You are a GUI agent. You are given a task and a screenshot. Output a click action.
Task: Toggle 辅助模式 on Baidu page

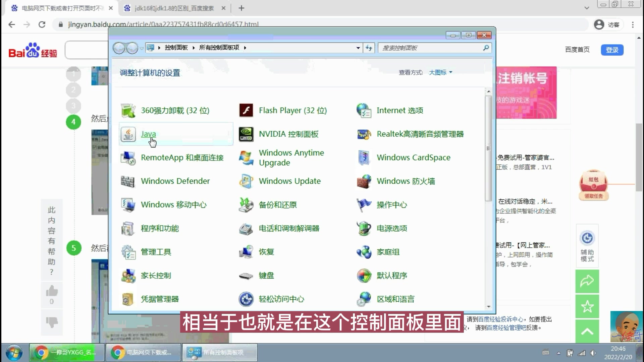[587, 246]
